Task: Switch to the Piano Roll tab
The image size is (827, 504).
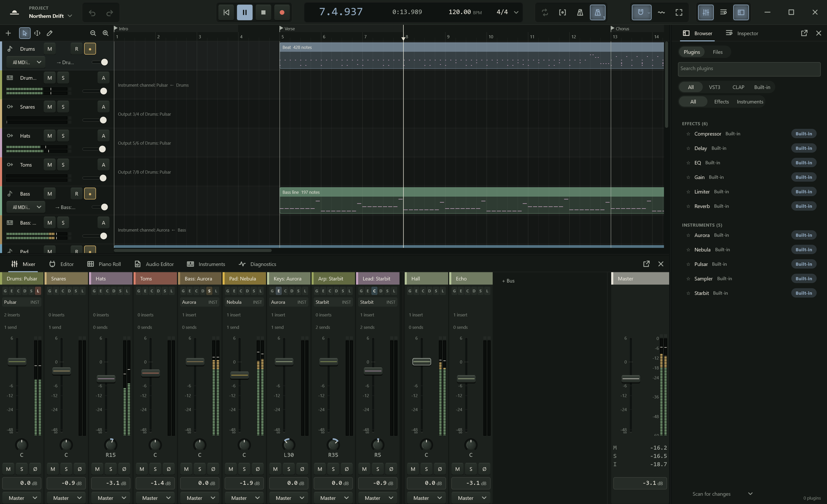Action: pos(104,264)
